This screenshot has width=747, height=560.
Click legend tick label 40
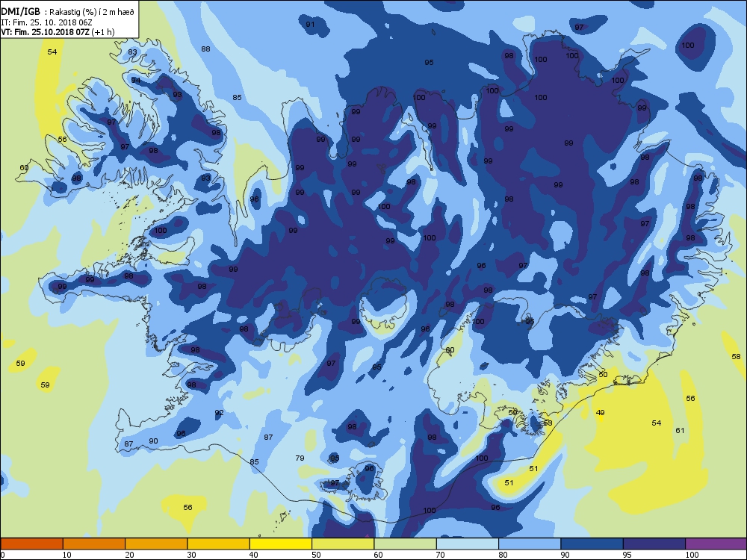254,555
